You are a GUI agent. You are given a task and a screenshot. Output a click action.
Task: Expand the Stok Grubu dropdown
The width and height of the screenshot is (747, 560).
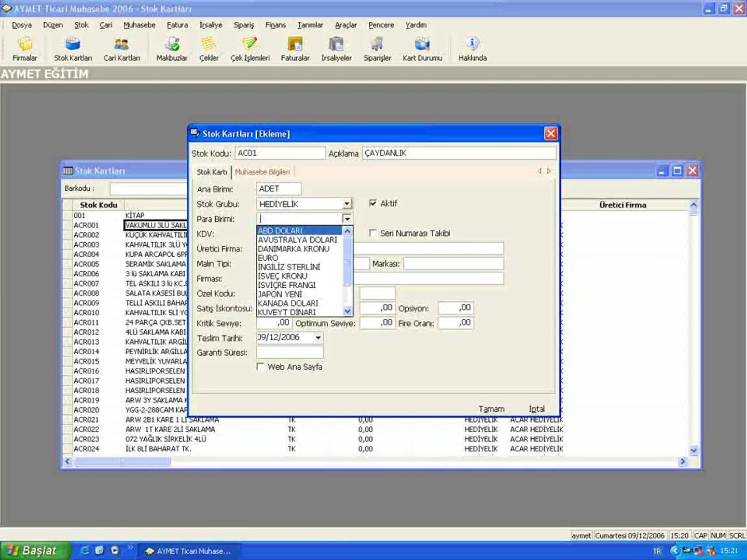(347, 204)
